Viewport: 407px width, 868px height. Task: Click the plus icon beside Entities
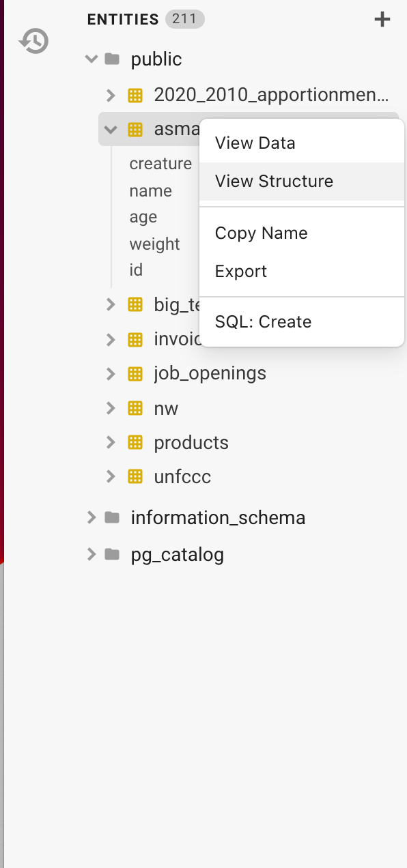tap(382, 19)
